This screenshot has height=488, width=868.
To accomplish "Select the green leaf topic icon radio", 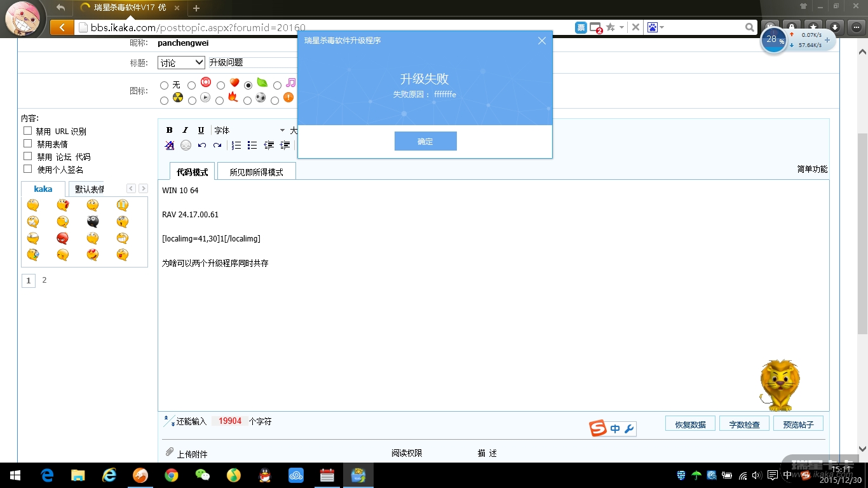I will tap(248, 85).
